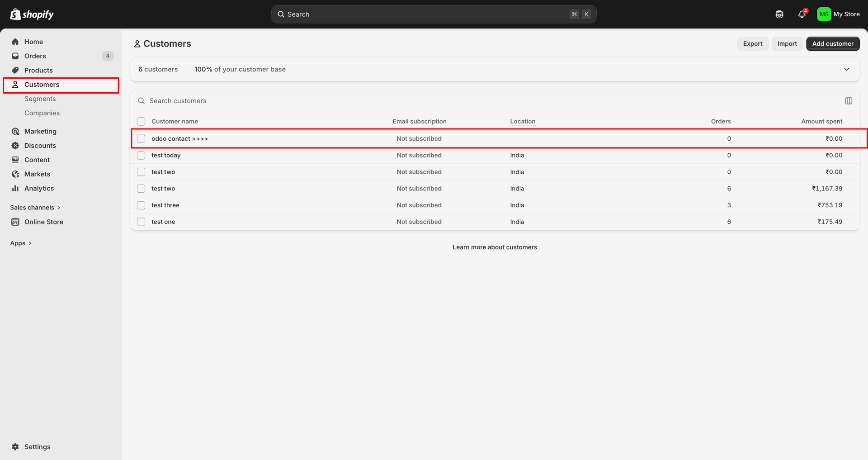Open the Customers section in the sidebar
This screenshot has height=460, width=868.
61,85
